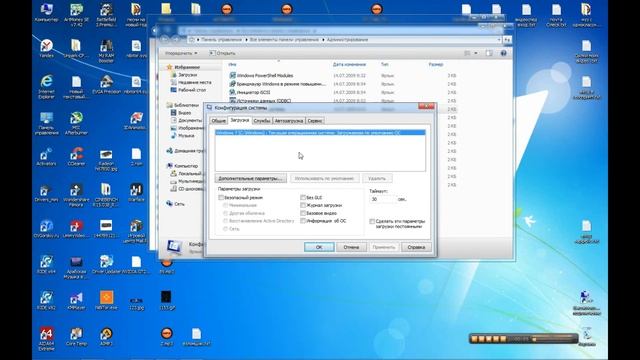Launch KMPlayer from the desktop

tap(76, 300)
